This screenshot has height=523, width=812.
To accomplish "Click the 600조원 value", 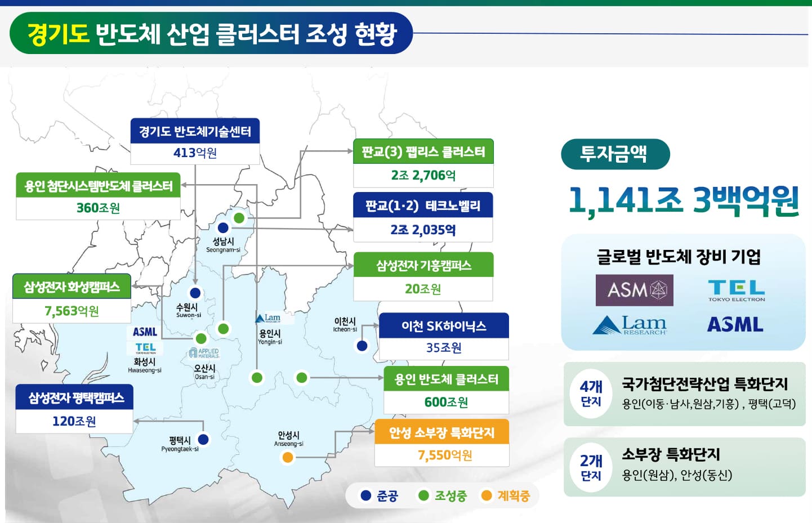I will [x=446, y=402].
